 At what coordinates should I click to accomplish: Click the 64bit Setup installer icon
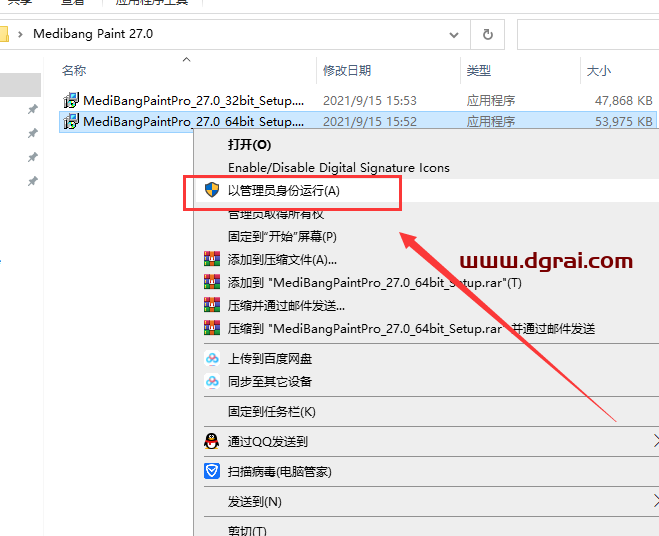71,121
